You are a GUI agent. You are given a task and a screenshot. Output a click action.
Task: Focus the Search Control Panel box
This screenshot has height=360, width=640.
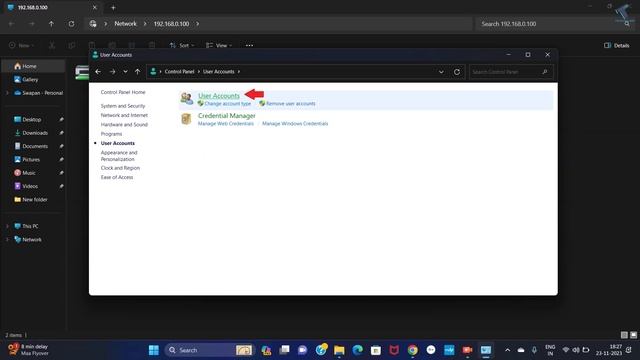[511, 72]
